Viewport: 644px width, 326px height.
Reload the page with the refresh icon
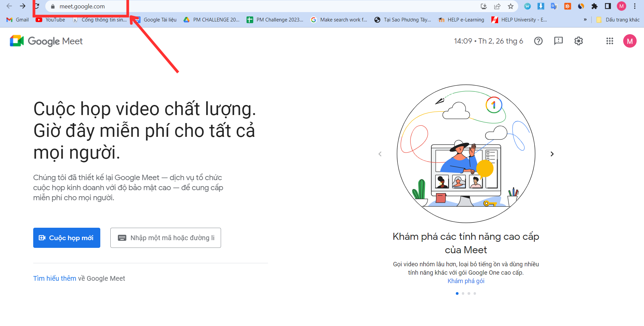(37, 6)
